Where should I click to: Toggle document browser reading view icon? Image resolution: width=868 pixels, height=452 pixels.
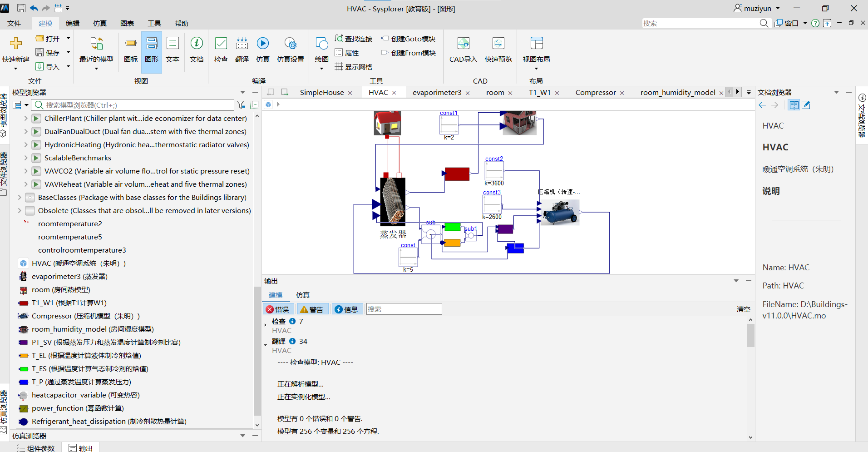[x=794, y=105]
